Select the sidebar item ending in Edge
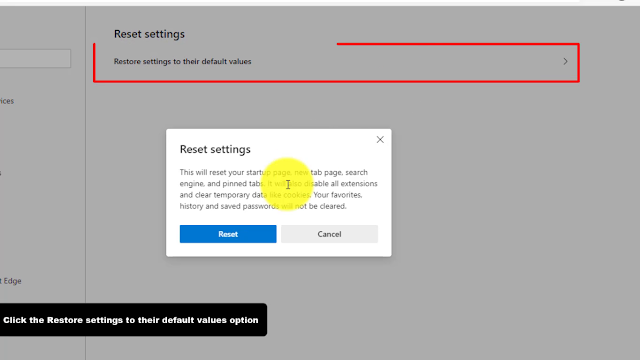Image resolution: width=640 pixels, height=360 pixels. click(11, 281)
